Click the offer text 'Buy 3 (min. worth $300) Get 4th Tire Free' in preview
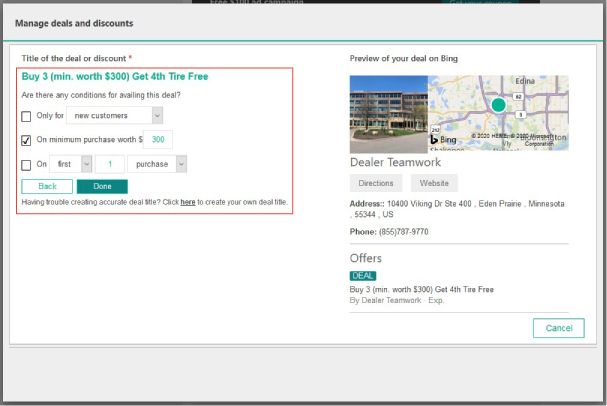Image resolution: width=607 pixels, height=406 pixels. [x=422, y=290]
